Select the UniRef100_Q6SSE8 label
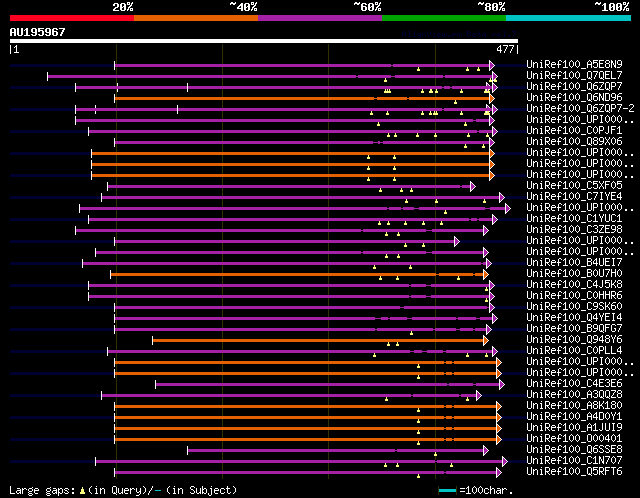 (574, 449)
